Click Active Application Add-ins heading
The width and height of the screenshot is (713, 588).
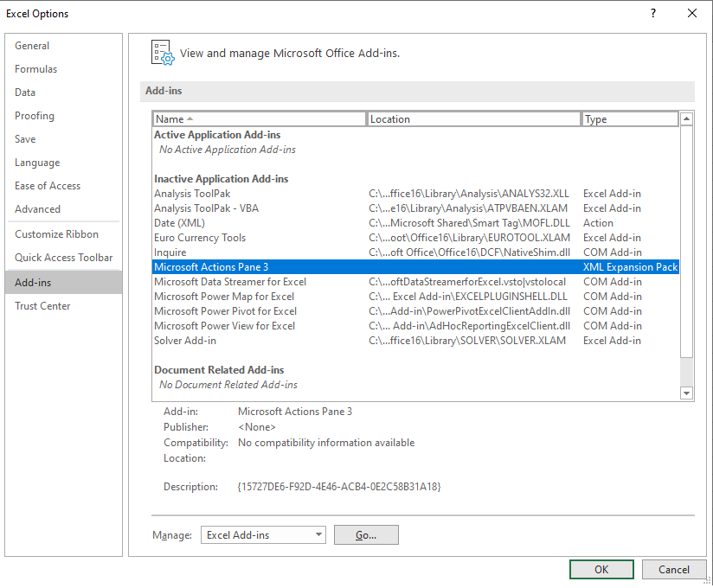pyautogui.click(x=217, y=135)
